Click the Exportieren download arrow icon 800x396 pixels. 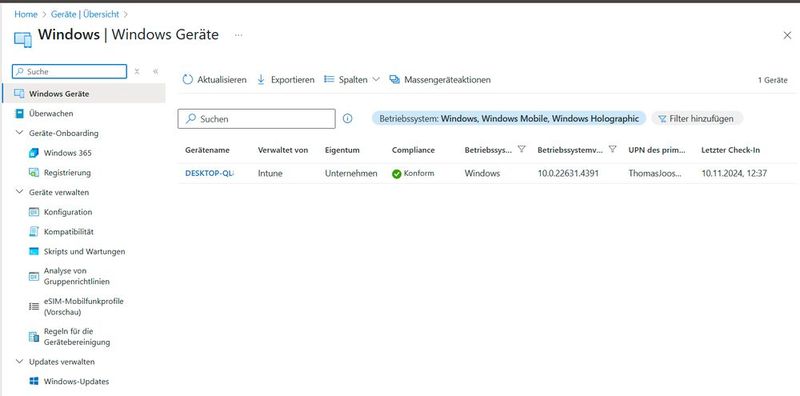pyautogui.click(x=261, y=80)
